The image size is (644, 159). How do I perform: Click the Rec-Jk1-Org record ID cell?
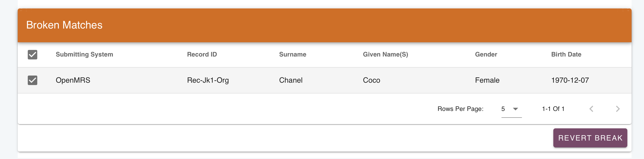(208, 80)
